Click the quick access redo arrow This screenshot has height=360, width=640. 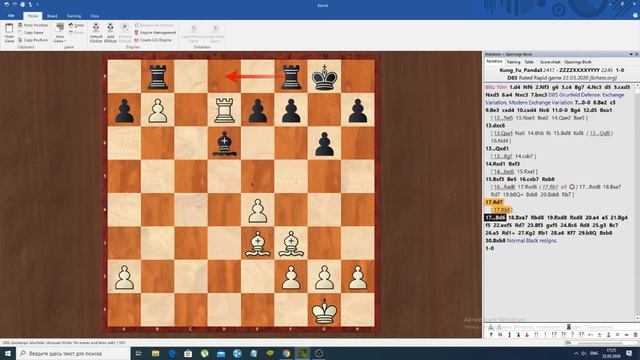(x=15, y=4)
